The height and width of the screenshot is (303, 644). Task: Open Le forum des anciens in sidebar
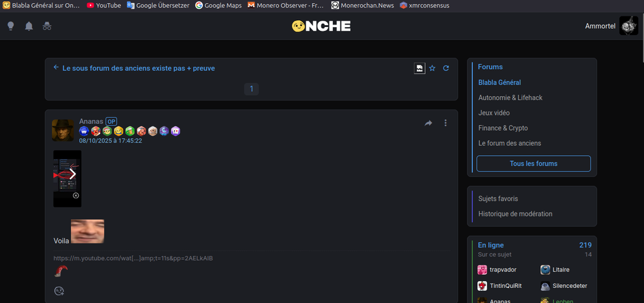(x=509, y=143)
